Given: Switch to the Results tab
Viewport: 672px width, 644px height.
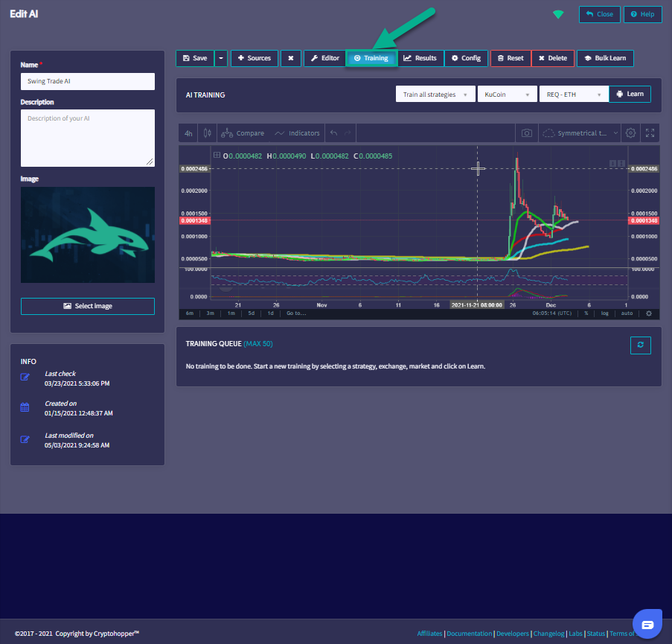Looking at the screenshot, I should [x=420, y=58].
